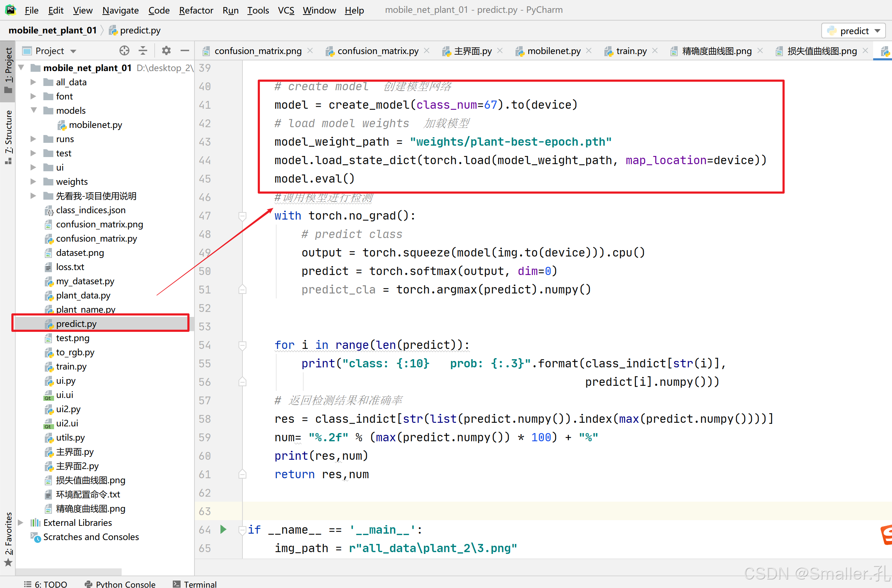
Task: Open the Window menu
Action: [x=319, y=10]
